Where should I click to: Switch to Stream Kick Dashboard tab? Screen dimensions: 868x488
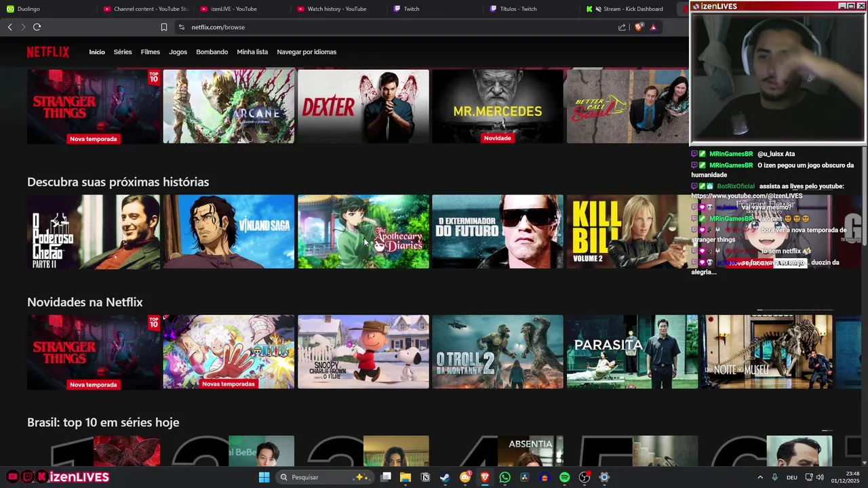[629, 9]
